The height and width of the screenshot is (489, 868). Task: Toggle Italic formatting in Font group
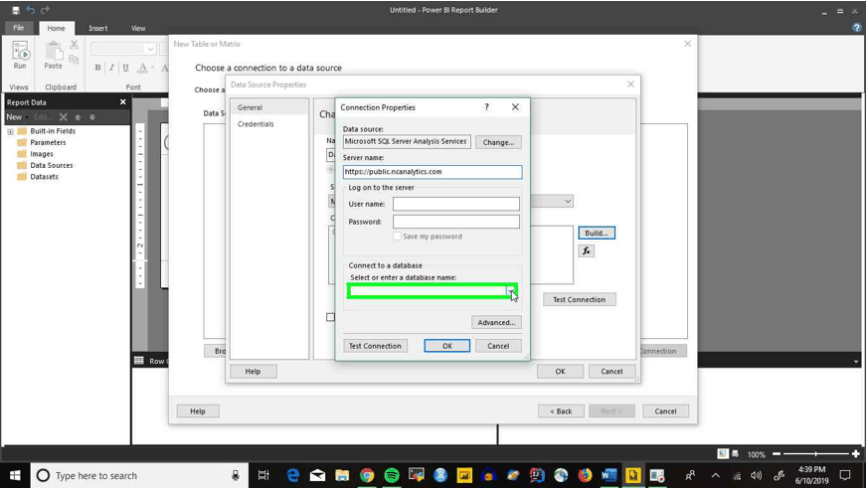tap(111, 68)
